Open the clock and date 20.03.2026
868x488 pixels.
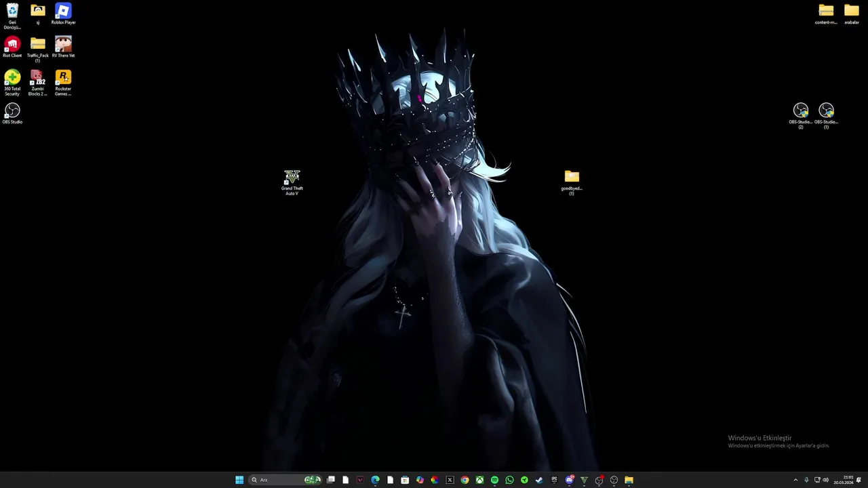pyautogui.click(x=844, y=480)
